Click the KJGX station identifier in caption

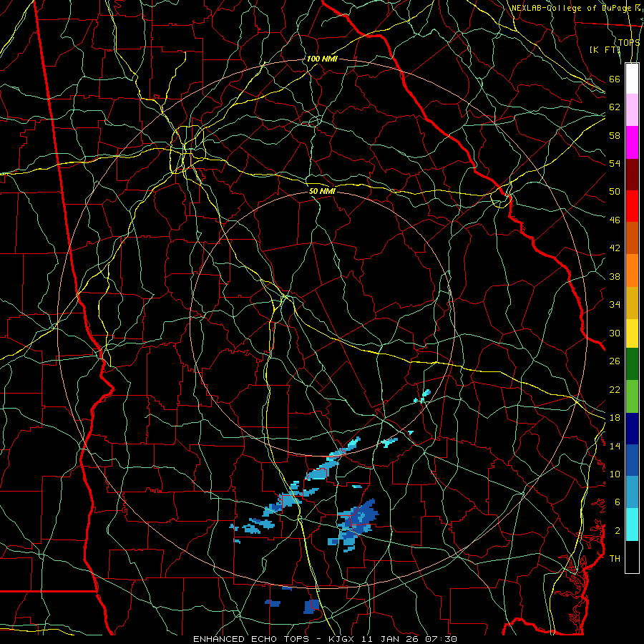coord(343,639)
